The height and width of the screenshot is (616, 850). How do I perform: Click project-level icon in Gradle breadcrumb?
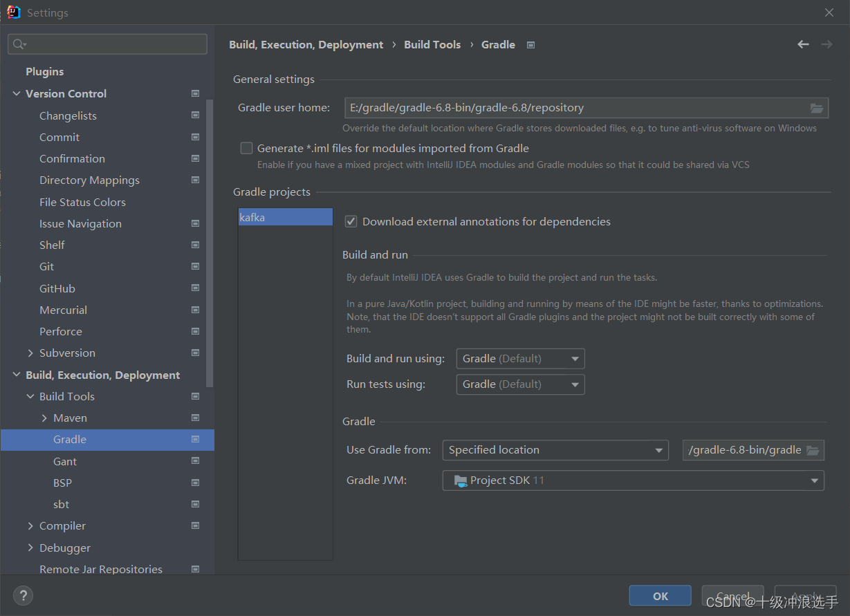pyautogui.click(x=531, y=45)
